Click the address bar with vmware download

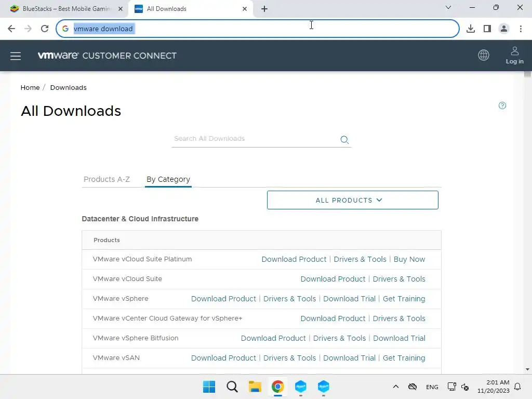258,29
